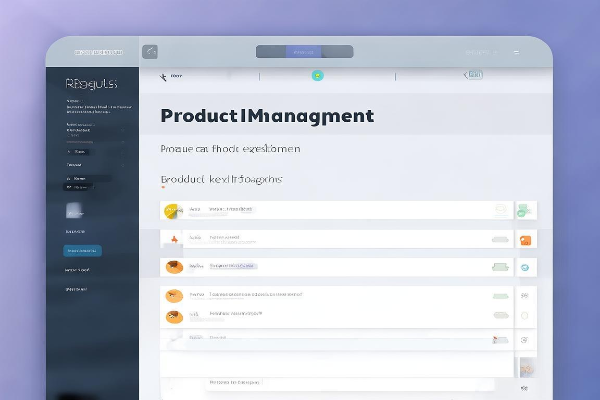Select the center tab in the header bar
This screenshot has width=600, height=400.
[304, 52]
